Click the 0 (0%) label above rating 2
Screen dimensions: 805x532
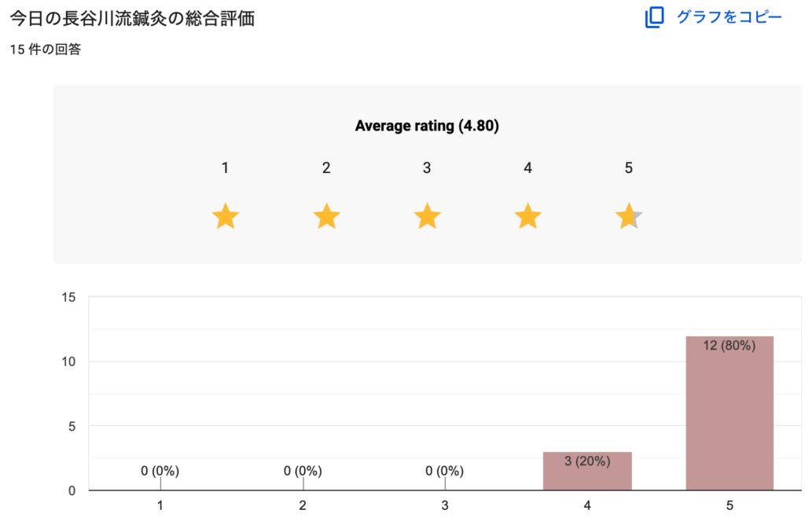pos(303,471)
